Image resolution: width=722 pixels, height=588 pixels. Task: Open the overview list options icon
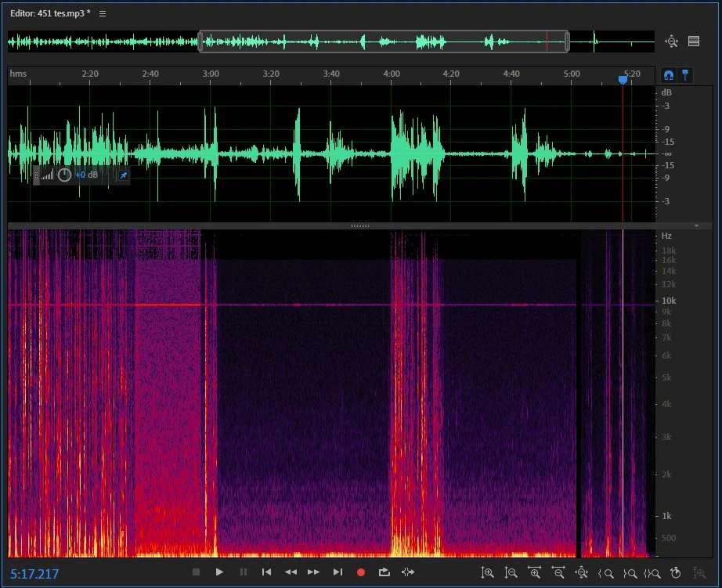click(693, 41)
